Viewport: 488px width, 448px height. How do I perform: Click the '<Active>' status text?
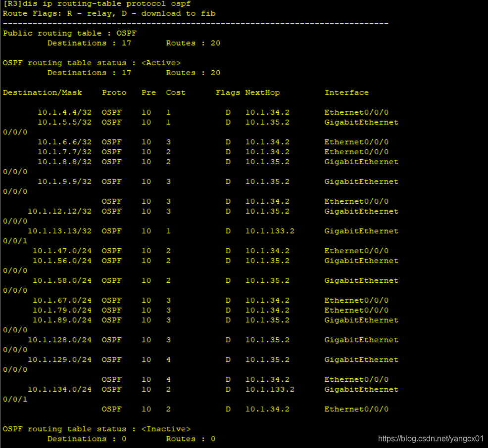[x=161, y=63]
